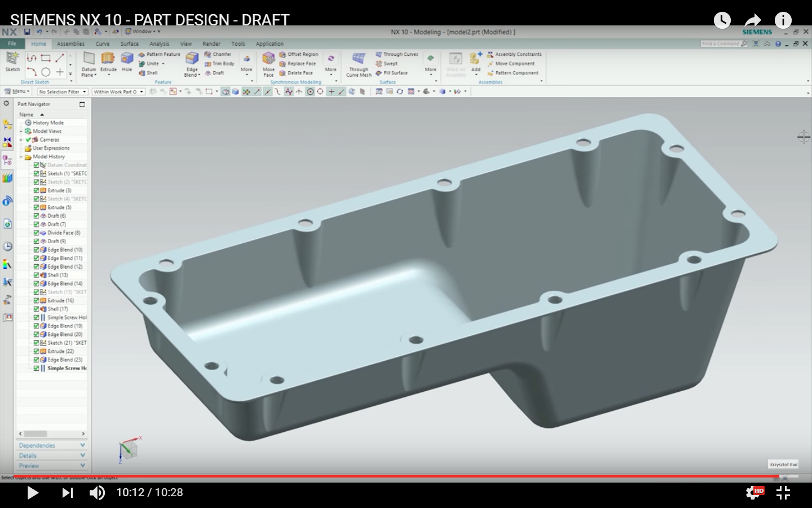This screenshot has width=812, height=508.
Task: Select Offset Region in Synchronous Modeling
Action: (299, 54)
